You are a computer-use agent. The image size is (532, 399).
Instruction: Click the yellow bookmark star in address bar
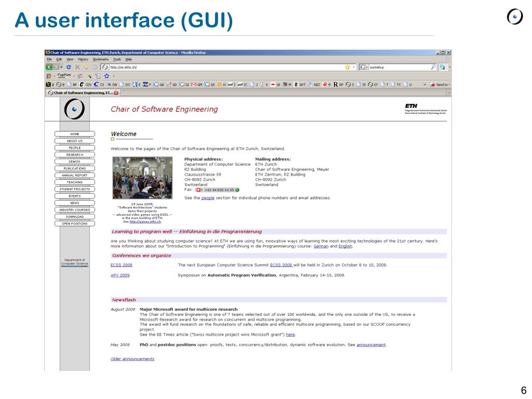348,67
